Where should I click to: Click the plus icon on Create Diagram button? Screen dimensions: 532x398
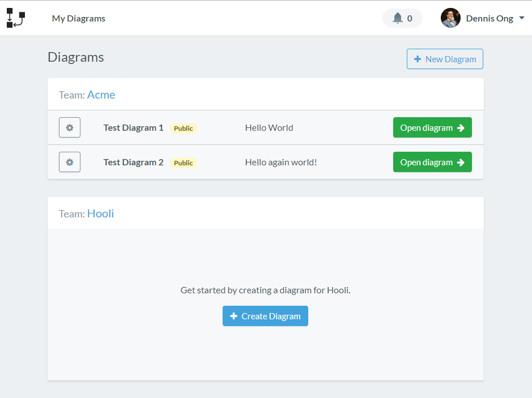pos(234,316)
